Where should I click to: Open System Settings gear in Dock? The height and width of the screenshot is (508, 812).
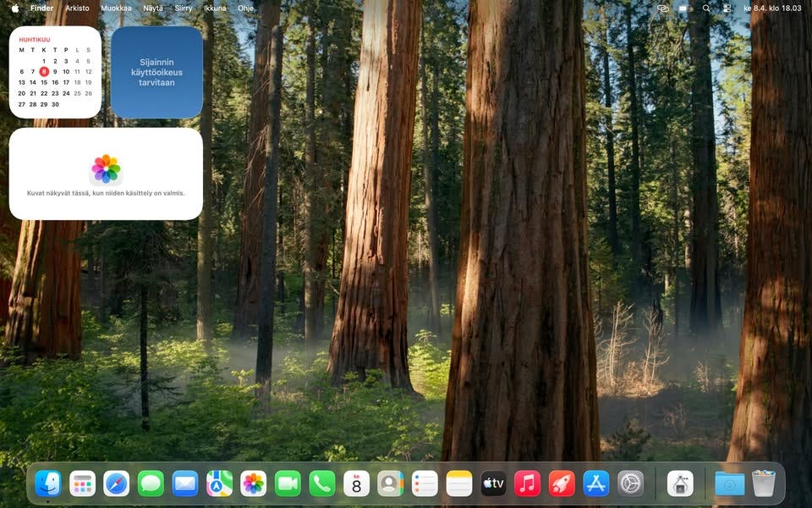(630, 483)
